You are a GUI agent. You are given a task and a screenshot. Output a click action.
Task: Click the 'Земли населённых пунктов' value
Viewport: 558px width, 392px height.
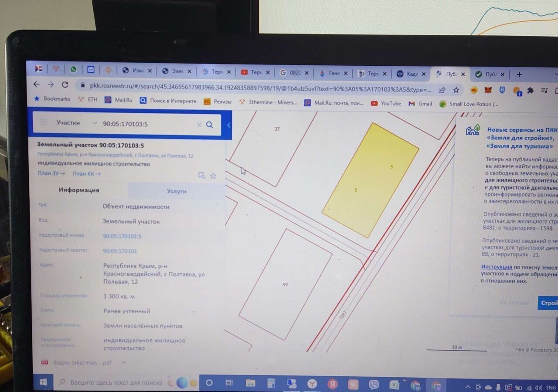143,326
